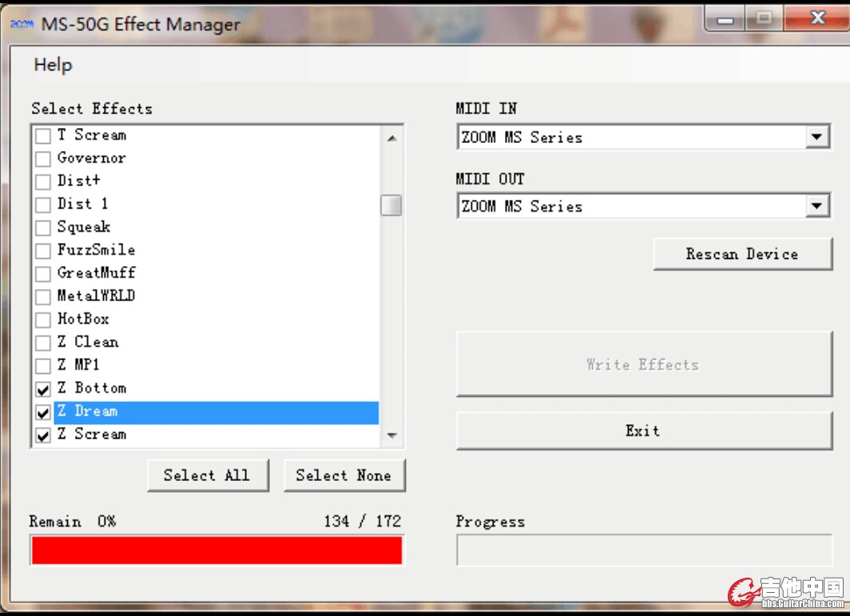850x616 pixels.
Task: Select the Z Dream highlighted row
Action: tap(216, 411)
